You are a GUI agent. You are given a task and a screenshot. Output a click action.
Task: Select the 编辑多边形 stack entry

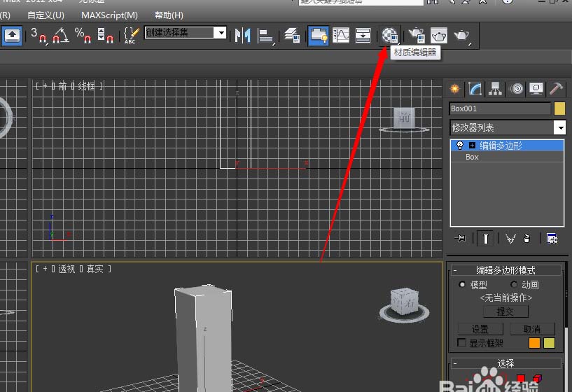click(x=508, y=146)
